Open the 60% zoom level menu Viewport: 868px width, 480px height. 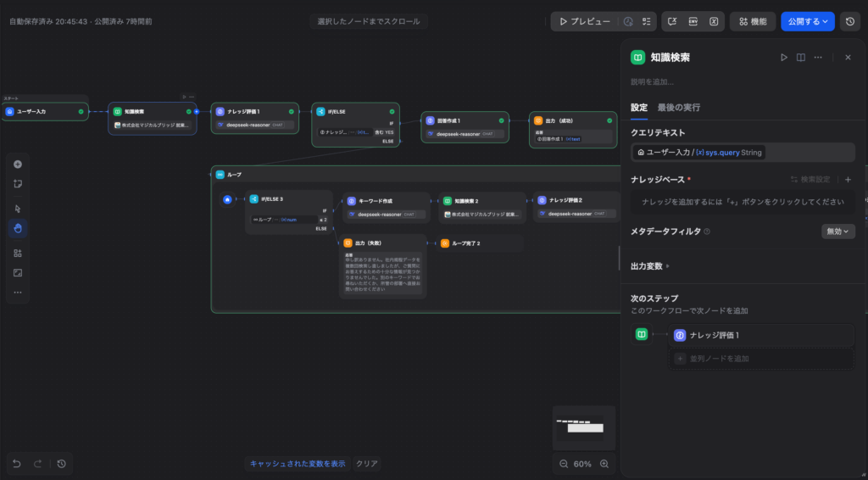click(582, 464)
